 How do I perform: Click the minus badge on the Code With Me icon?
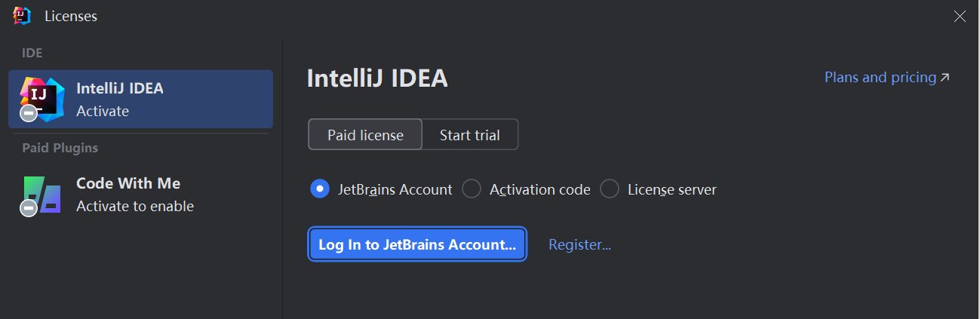click(29, 208)
